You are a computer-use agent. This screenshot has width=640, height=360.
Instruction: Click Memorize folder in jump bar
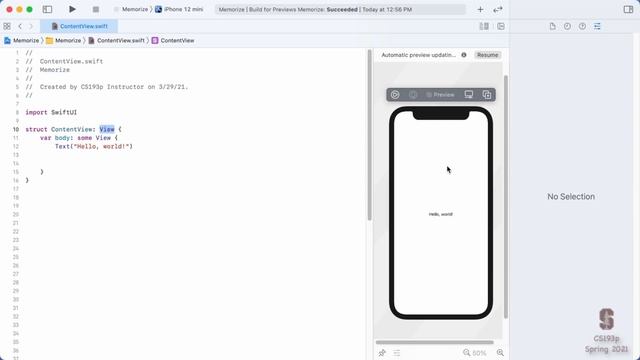(x=64, y=40)
